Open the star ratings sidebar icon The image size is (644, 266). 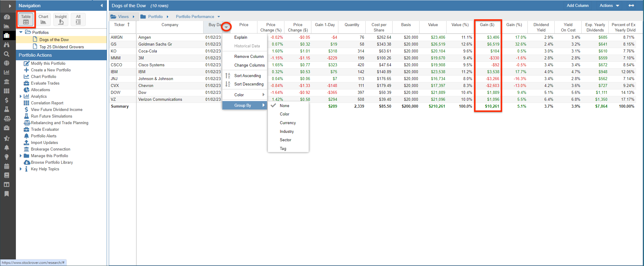point(7,138)
